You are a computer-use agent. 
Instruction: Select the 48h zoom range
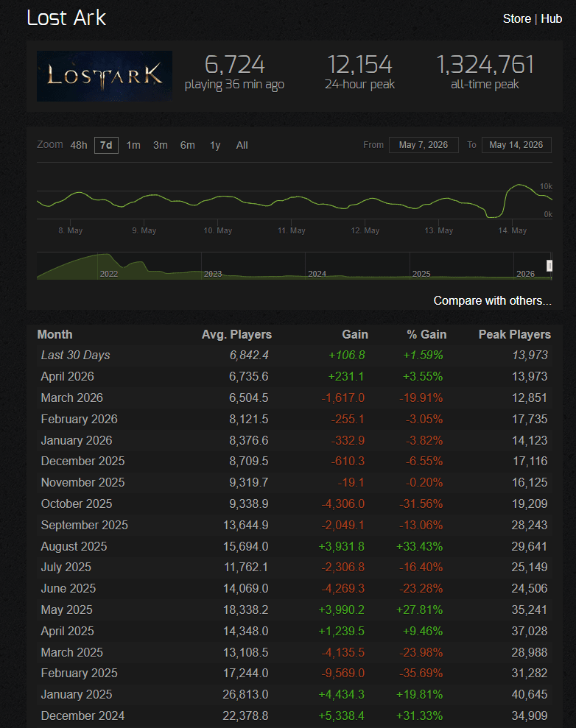[79, 145]
